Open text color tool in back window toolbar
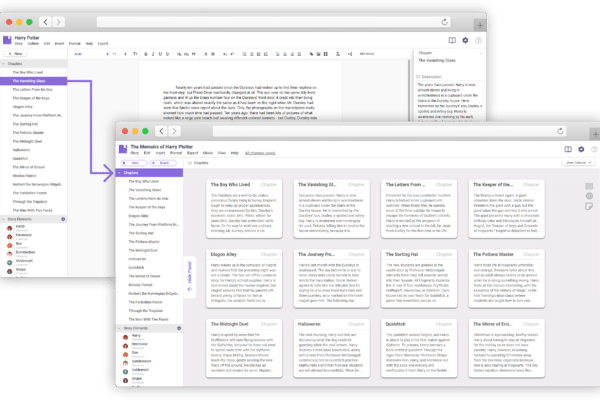The width and height of the screenshot is (600, 400). (206, 54)
